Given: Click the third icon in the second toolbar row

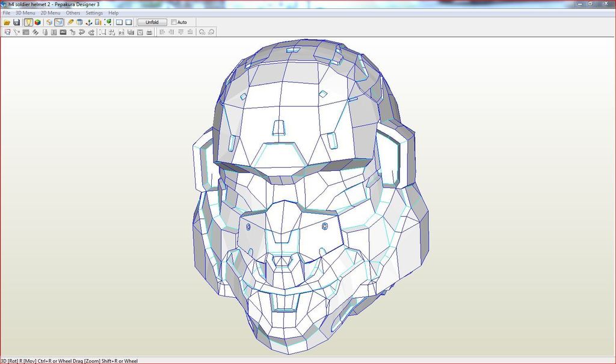Looking at the screenshot, I should tap(26, 32).
